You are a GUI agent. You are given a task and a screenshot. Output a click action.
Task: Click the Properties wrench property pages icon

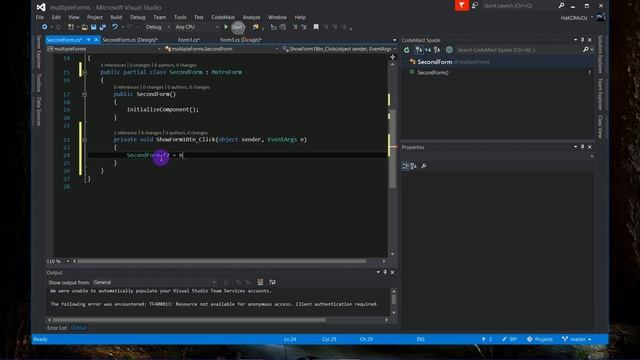click(424, 166)
